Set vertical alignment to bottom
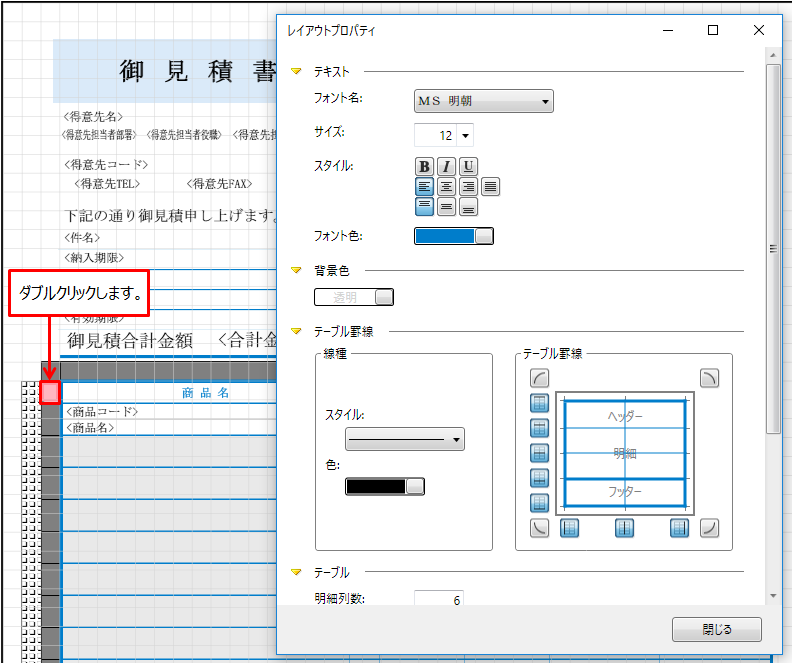The height and width of the screenshot is (663, 792). pos(468,207)
